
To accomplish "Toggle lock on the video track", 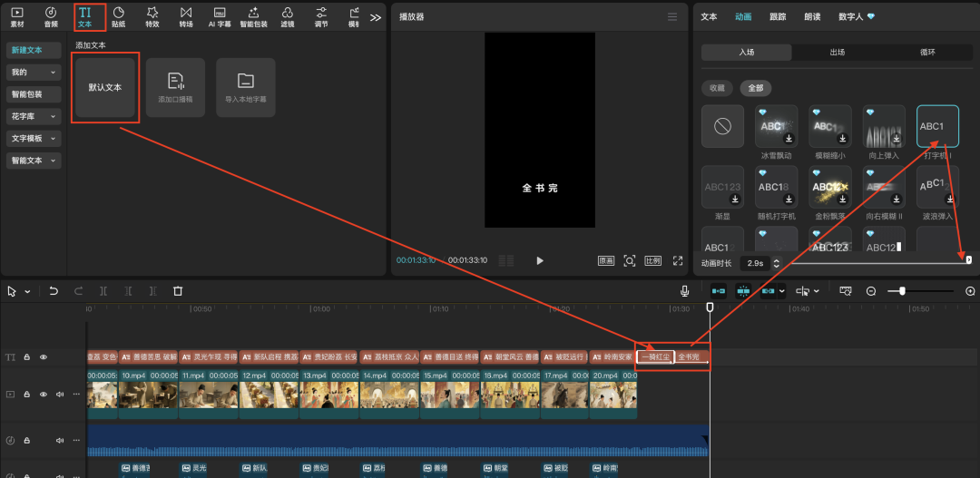I will (x=27, y=395).
